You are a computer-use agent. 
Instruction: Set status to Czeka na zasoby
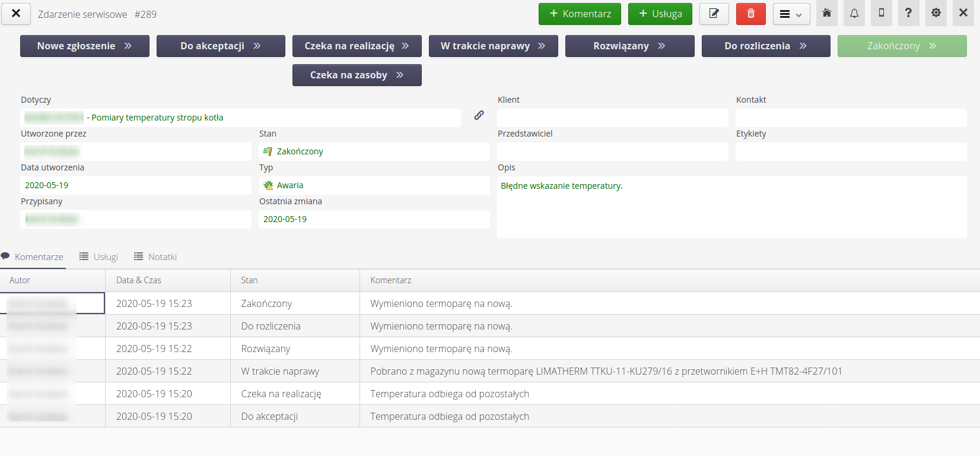(357, 75)
